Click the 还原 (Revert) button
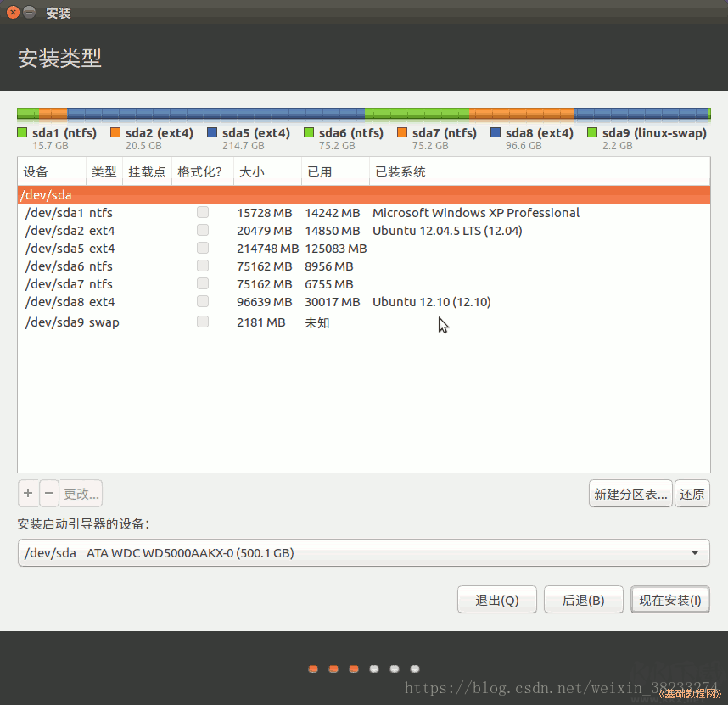The width and height of the screenshot is (728, 705). point(692,493)
